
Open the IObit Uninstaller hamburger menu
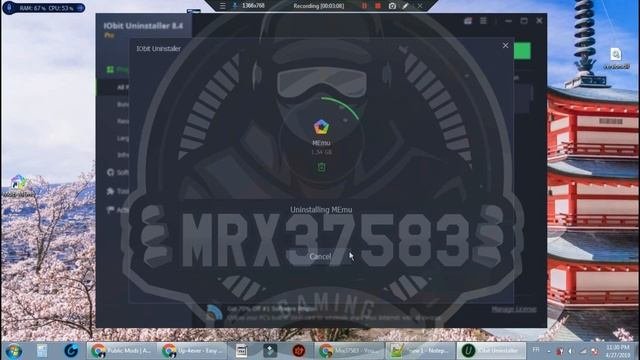483,21
